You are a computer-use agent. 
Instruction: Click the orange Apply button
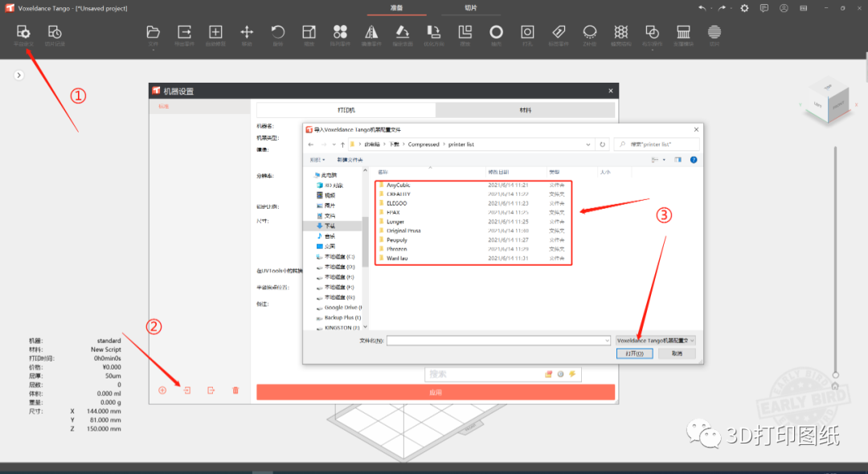(436, 392)
